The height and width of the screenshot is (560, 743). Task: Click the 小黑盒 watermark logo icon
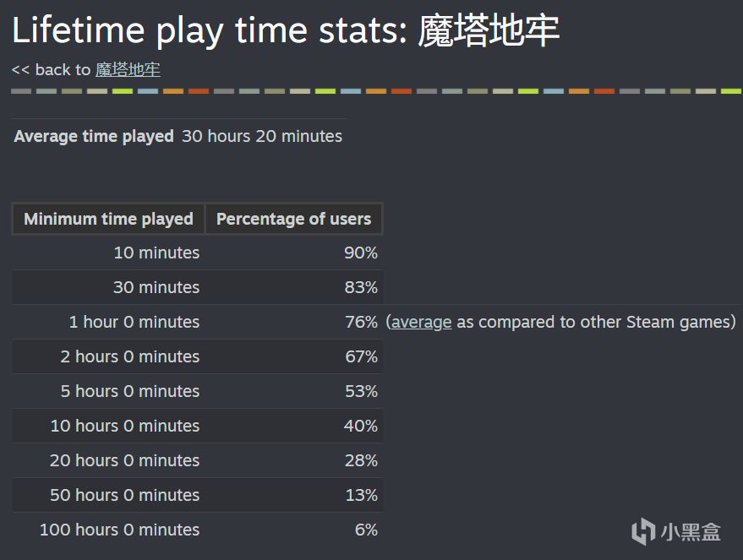(643, 531)
